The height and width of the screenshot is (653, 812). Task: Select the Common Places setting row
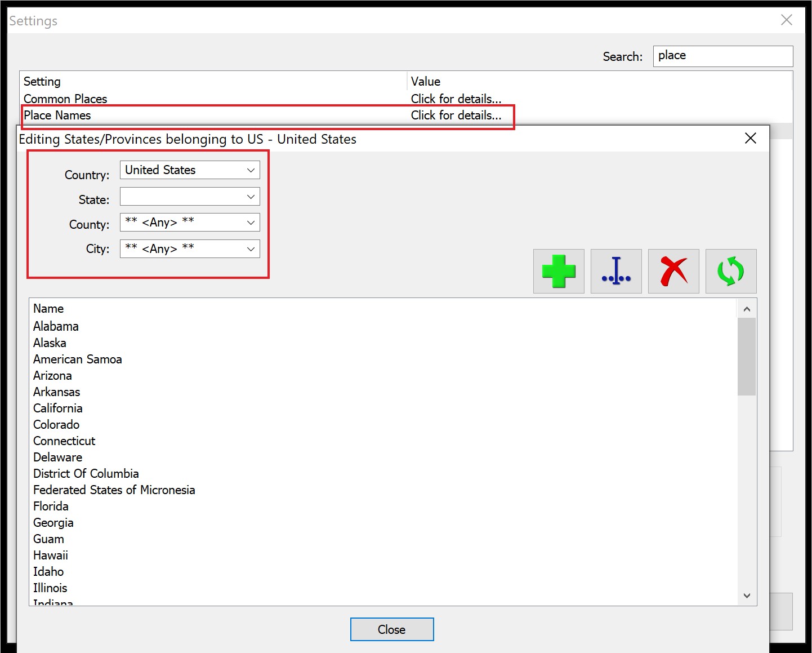[x=405, y=99]
